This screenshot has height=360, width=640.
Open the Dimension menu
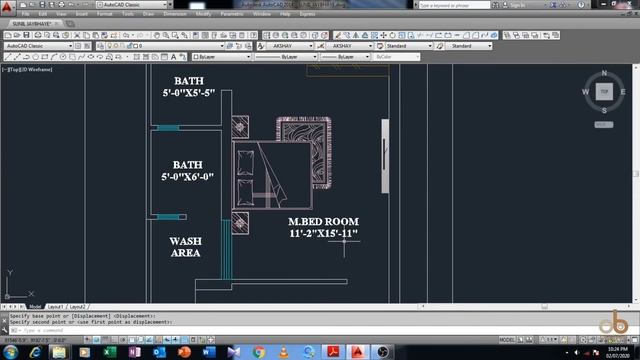coord(175,14)
